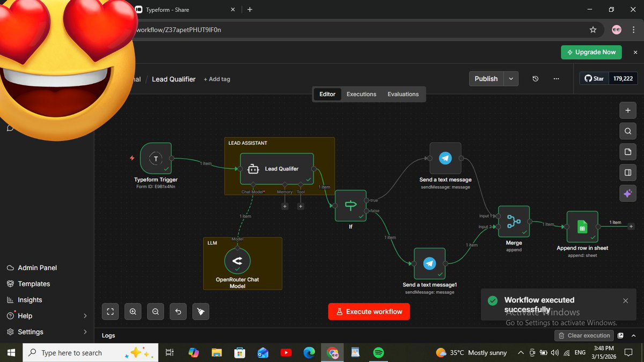The width and height of the screenshot is (644, 362).
Task: Expand the Logs panel chevron
Action: click(x=633, y=336)
